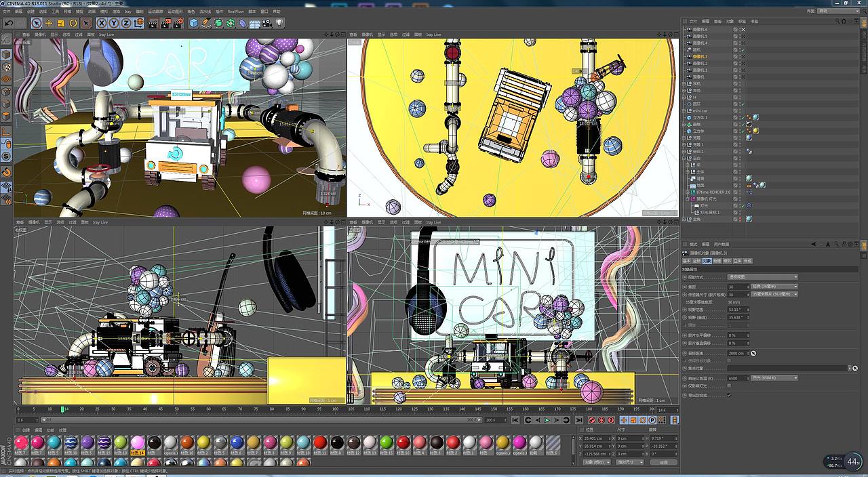Expand the mini car object tree
Image resolution: width=868 pixels, height=477 pixels.
click(684, 110)
